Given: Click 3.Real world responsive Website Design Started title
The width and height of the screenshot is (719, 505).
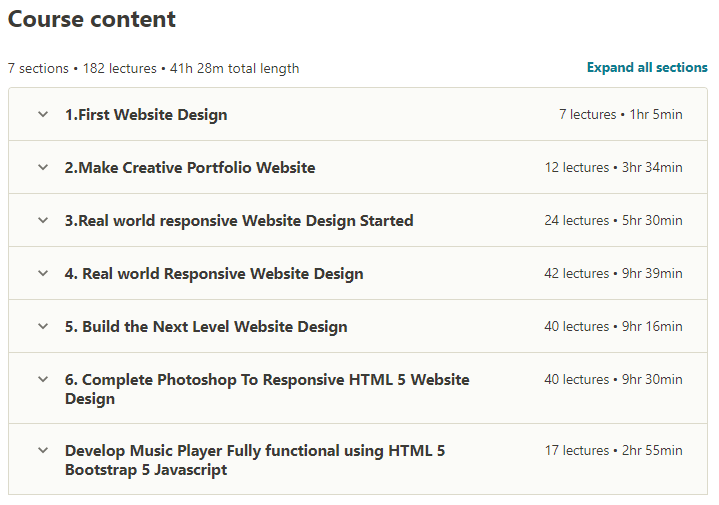Looking at the screenshot, I should pos(239,221).
